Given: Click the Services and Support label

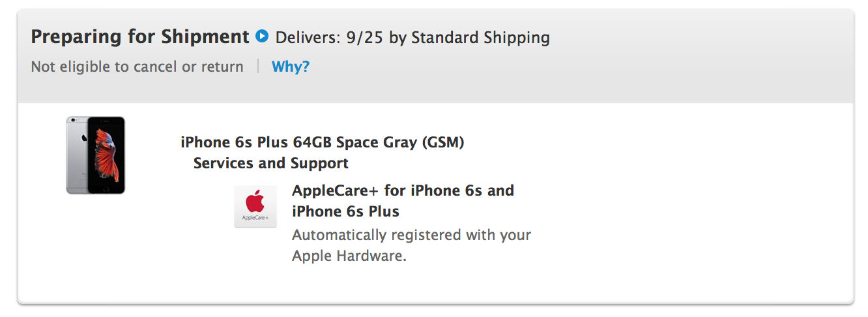Looking at the screenshot, I should [x=271, y=163].
